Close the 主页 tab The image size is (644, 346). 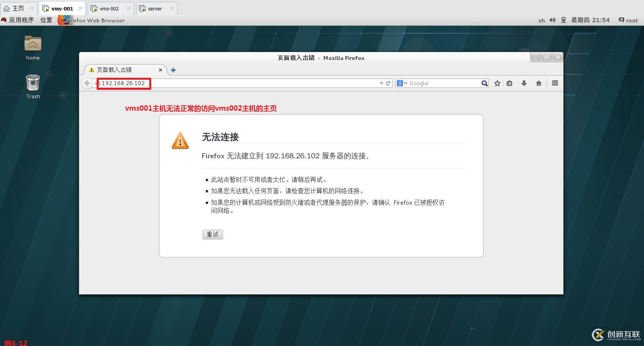32,9
